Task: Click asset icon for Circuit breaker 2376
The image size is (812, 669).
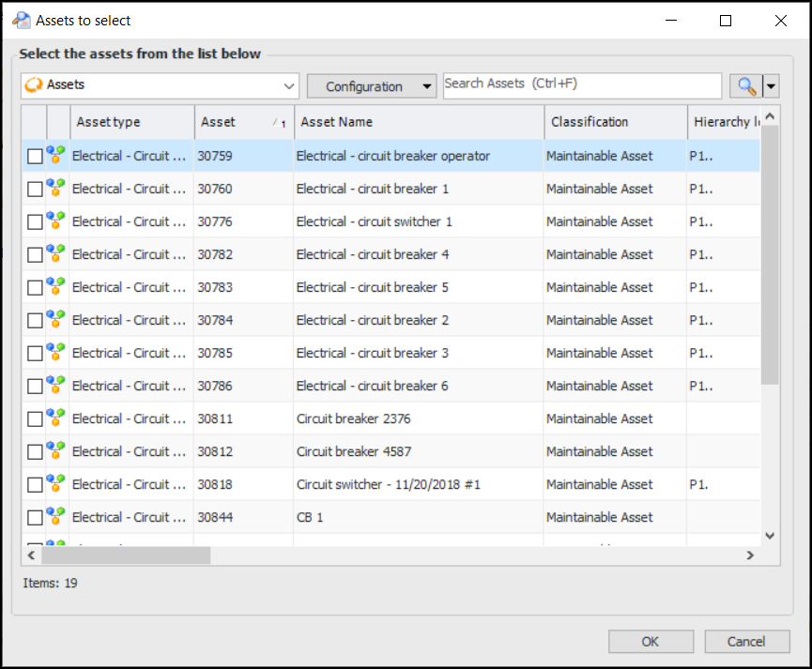Action: tap(56, 418)
